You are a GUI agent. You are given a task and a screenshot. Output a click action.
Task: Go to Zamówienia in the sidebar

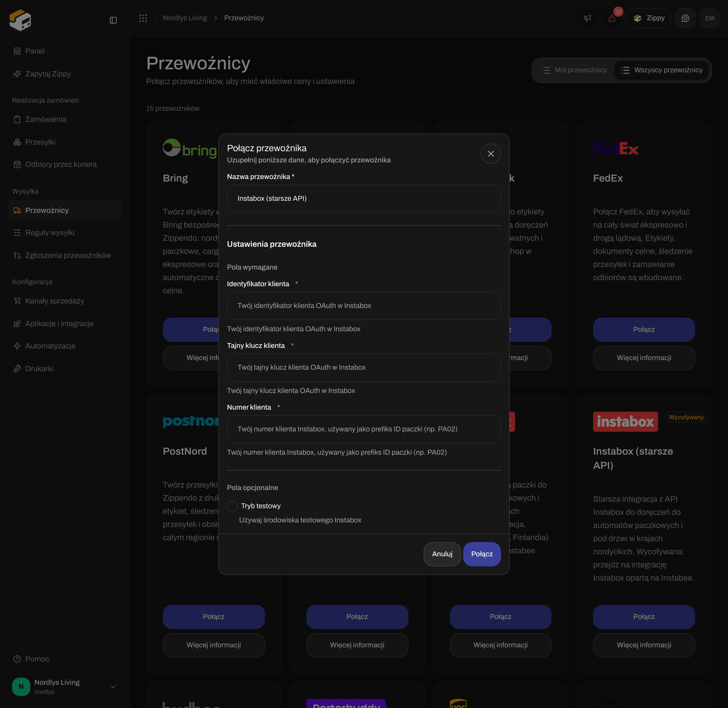pos(65,119)
